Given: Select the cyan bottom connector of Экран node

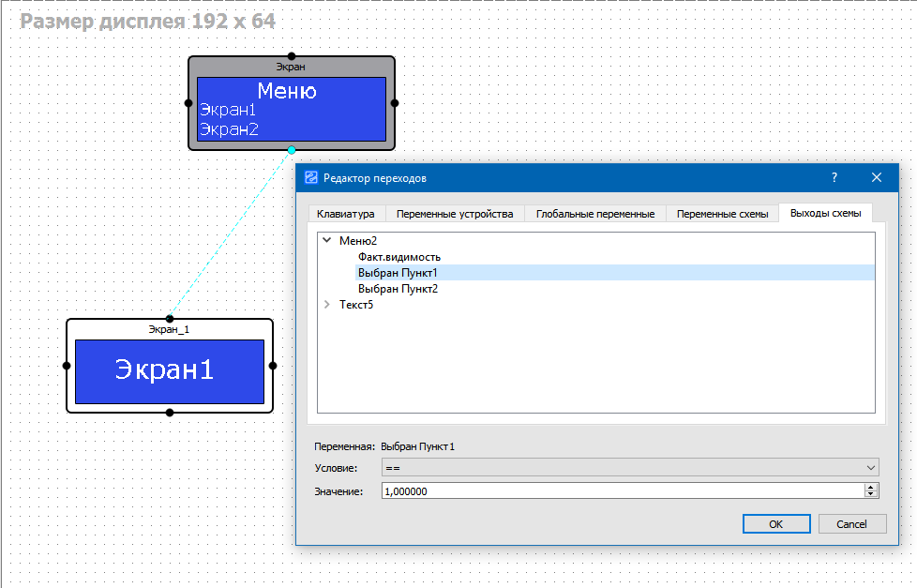Looking at the screenshot, I should click(292, 149).
